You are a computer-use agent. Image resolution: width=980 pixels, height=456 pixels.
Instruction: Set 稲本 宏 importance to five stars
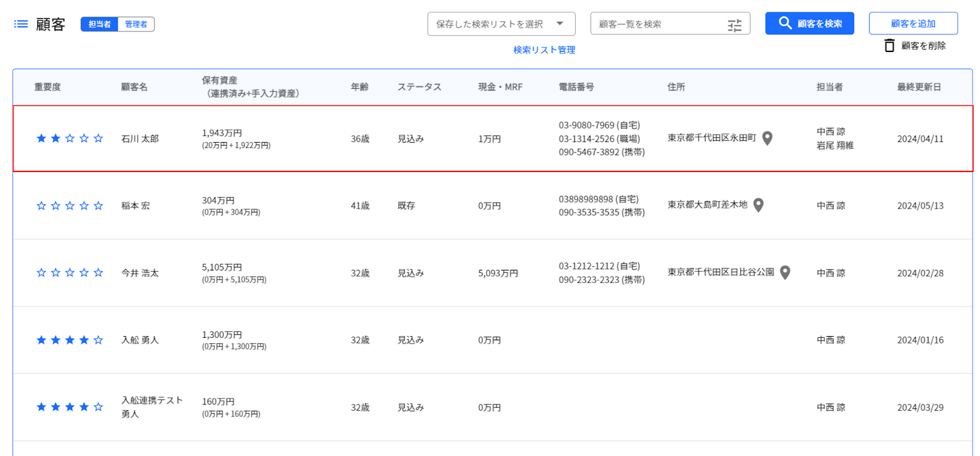click(x=98, y=206)
